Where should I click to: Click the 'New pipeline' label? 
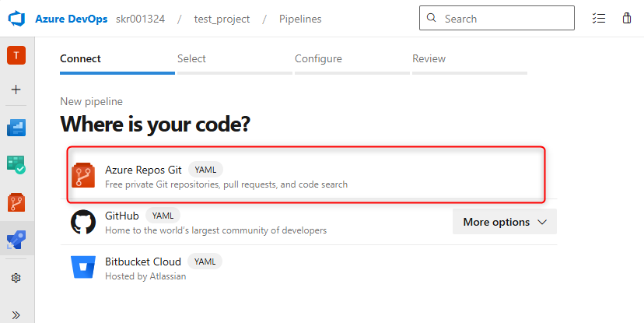91,101
